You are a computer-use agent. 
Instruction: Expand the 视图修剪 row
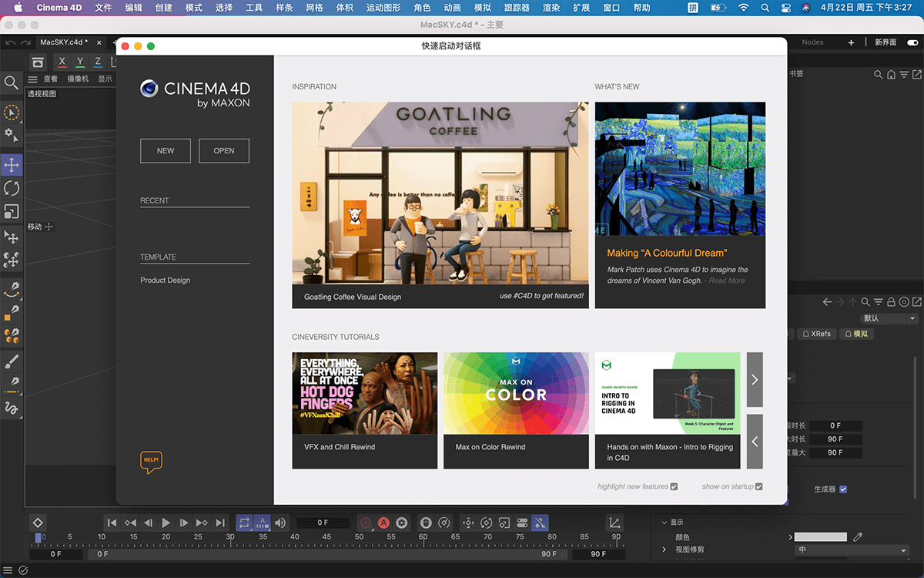click(665, 549)
